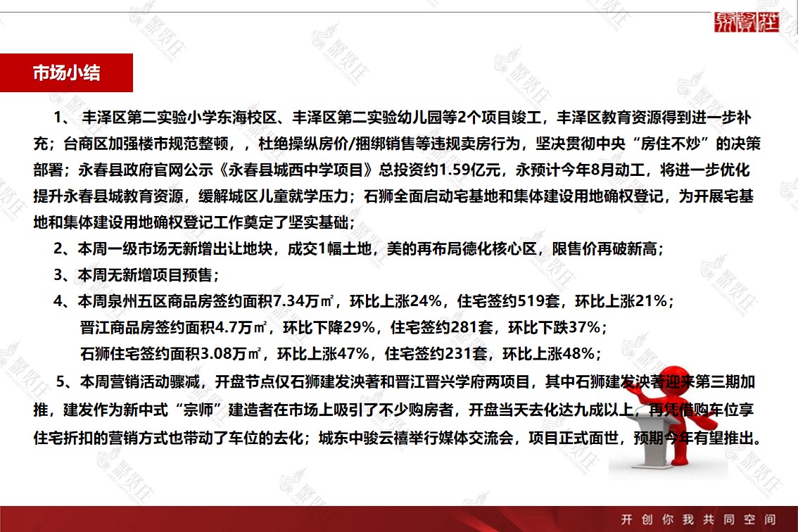The width and height of the screenshot is (798, 532).
Task: Select the 市场小结 red title banner
Action: coord(66,72)
